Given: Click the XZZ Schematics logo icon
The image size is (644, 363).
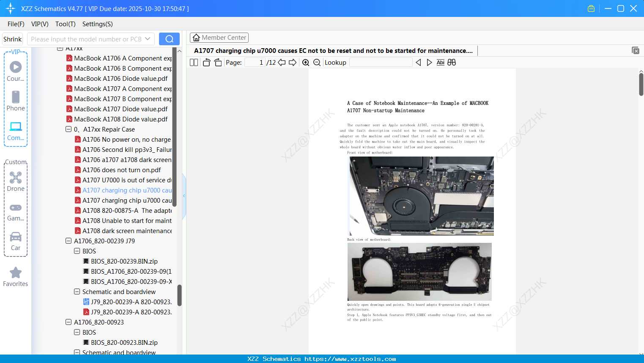Looking at the screenshot, I should 11,8.
